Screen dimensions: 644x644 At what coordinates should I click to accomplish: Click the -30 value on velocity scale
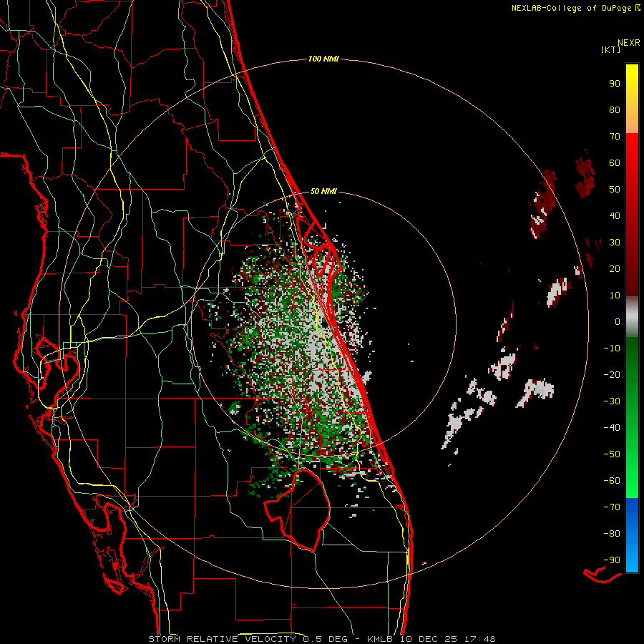click(613, 401)
